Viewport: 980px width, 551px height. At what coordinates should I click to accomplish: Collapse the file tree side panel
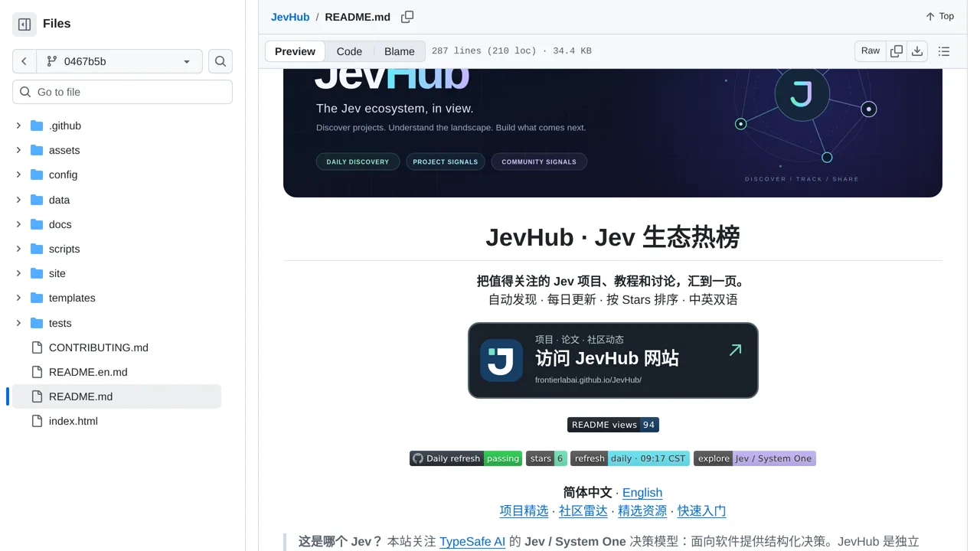(x=24, y=24)
